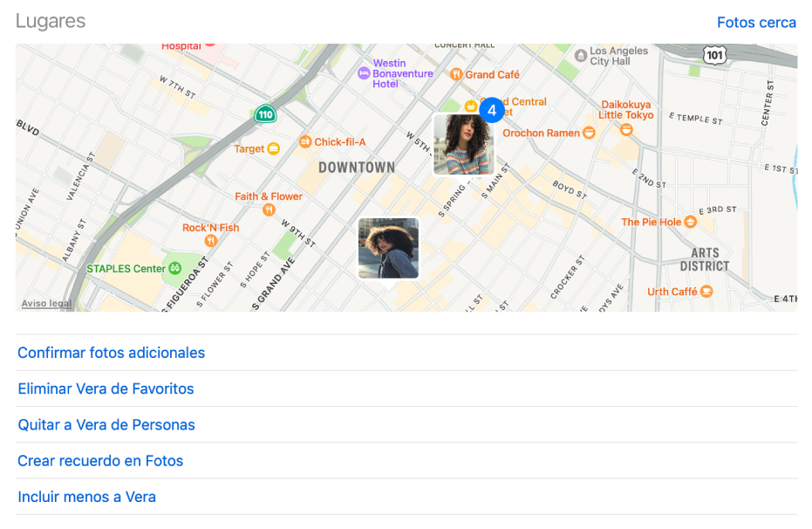Open "Fotos cerca"
The width and height of the screenshot is (812, 529).
(755, 22)
